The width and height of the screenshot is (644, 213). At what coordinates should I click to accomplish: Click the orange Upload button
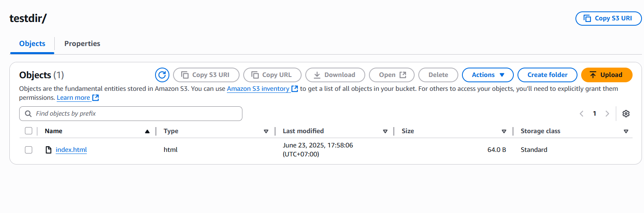(606, 75)
